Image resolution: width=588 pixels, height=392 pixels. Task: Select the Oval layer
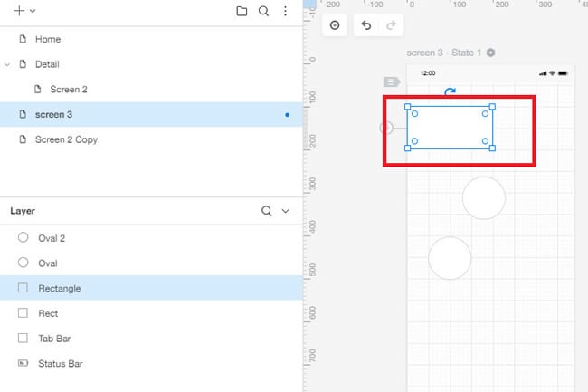coord(151,263)
